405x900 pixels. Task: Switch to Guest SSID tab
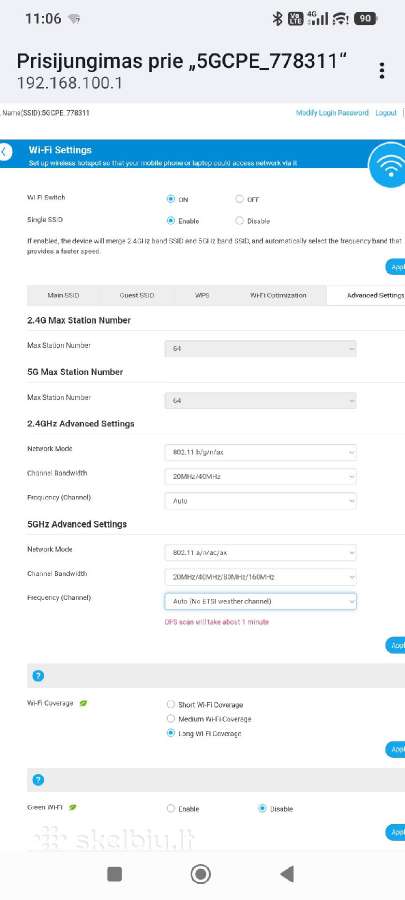[x=137, y=295]
